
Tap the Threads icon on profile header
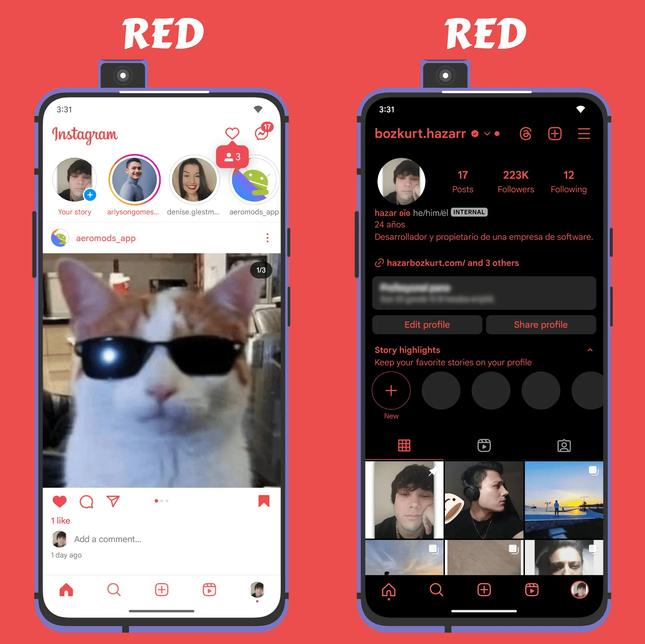tap(526, 133)
